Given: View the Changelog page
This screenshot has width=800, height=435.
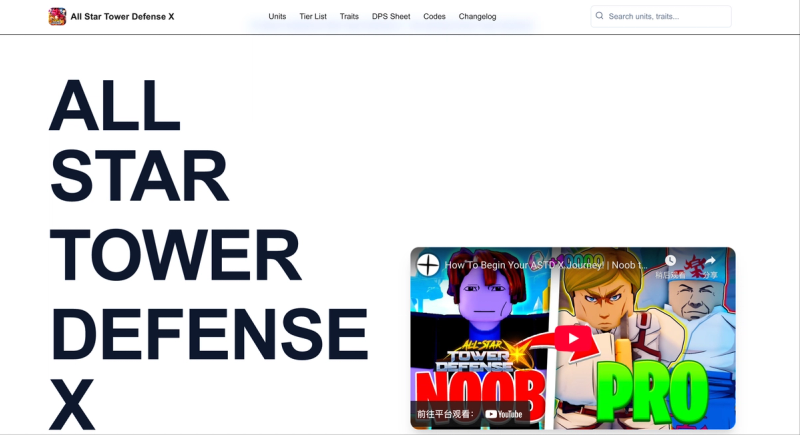Looking at the screenshot, I should (477, 16).
